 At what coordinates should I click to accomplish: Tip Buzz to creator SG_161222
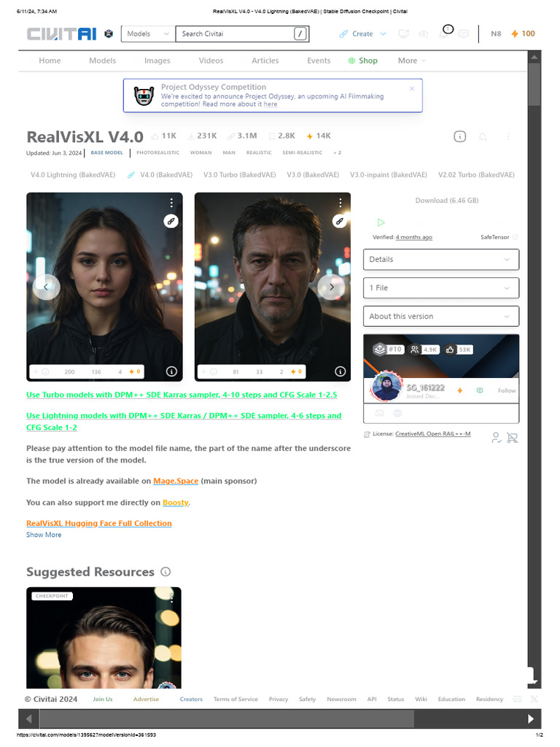coord(460,391)
